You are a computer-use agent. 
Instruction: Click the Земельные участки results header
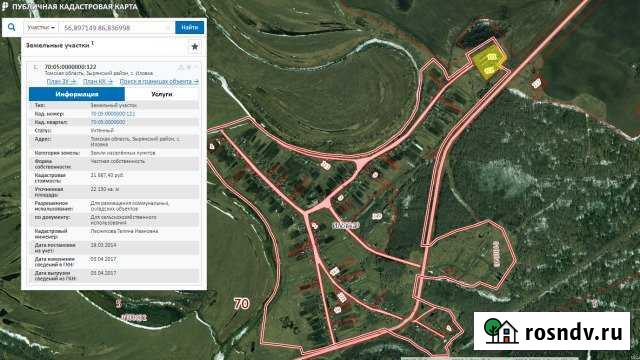58,45
